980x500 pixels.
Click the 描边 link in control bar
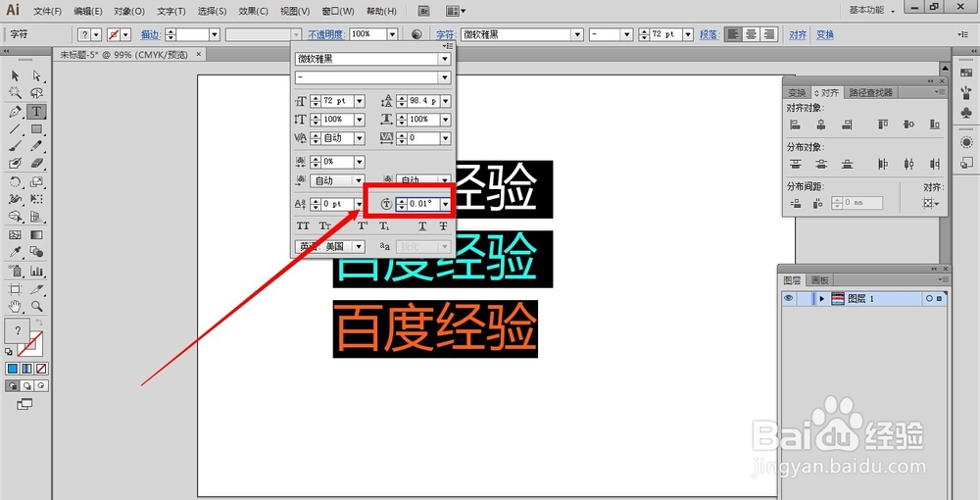(x=150, y=34)
